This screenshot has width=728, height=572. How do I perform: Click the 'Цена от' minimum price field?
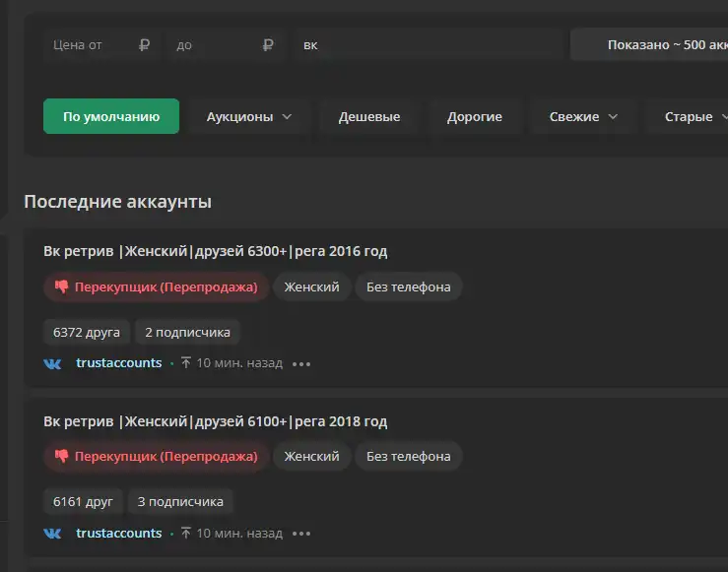[101, 45]
